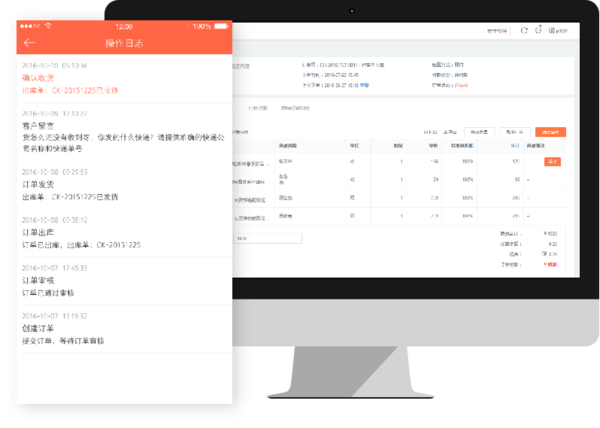Select the 创建订单 log entry

tap(124, 329)
